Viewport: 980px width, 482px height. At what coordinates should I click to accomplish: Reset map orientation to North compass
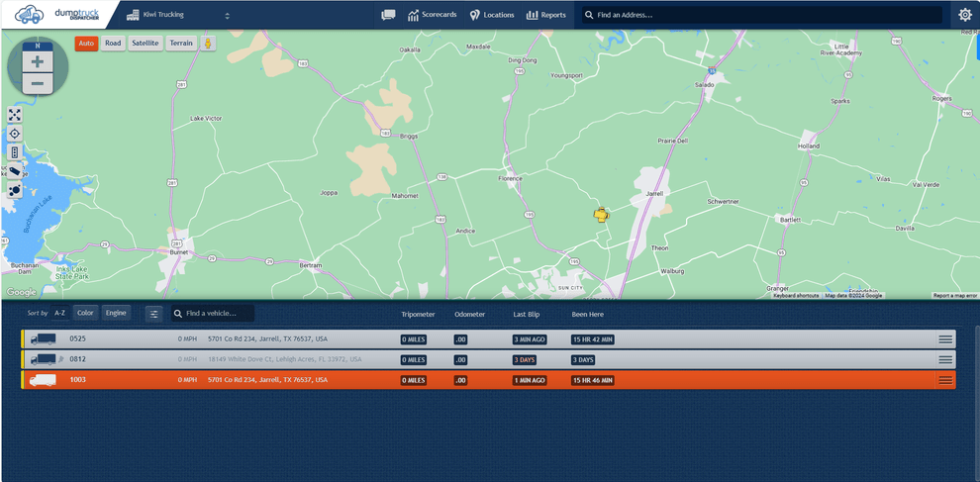coord(38,46)
